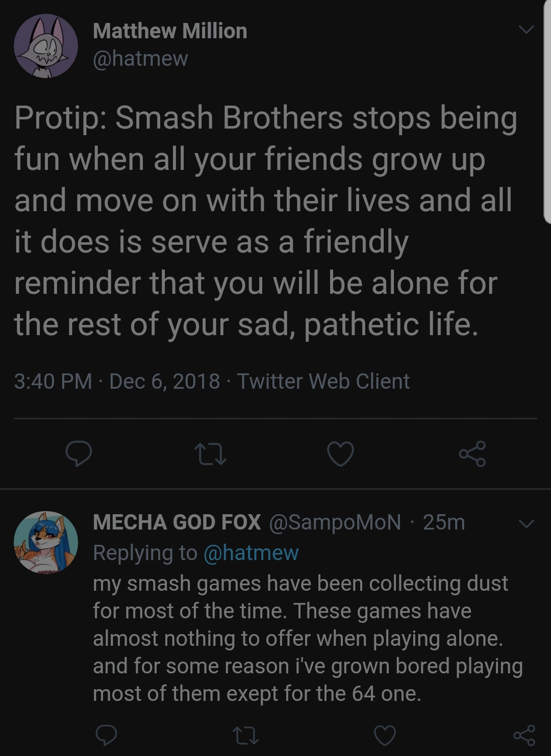The width and height of the screenshot is (551, 756).
Task: Retweet the Smash Brothers protip tweet
Action: pyautogui.click(x=210, y=454)
